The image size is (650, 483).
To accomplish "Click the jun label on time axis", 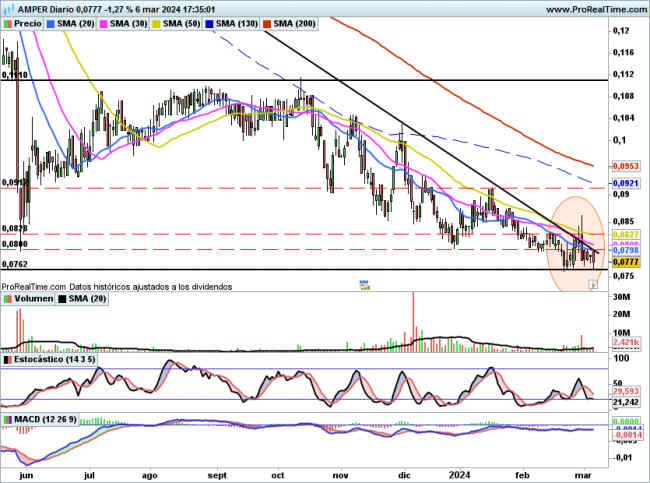I will (x=26, y=475).
